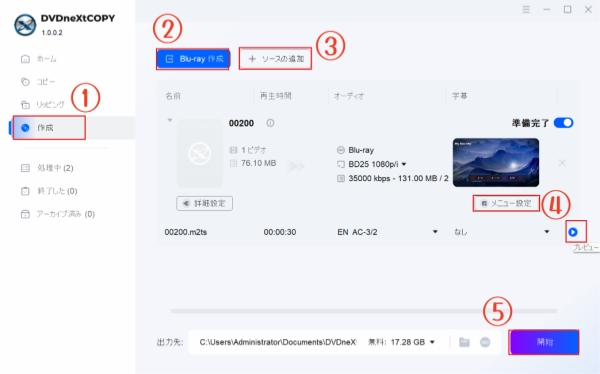Expand the なし subtitle dropdown

[546, 232]
